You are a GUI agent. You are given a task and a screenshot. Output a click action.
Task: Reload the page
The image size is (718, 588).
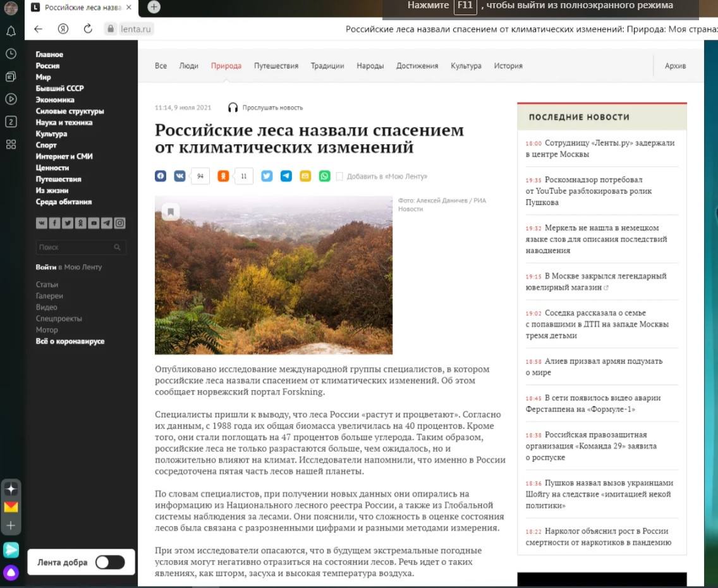(x=88, y=29)
